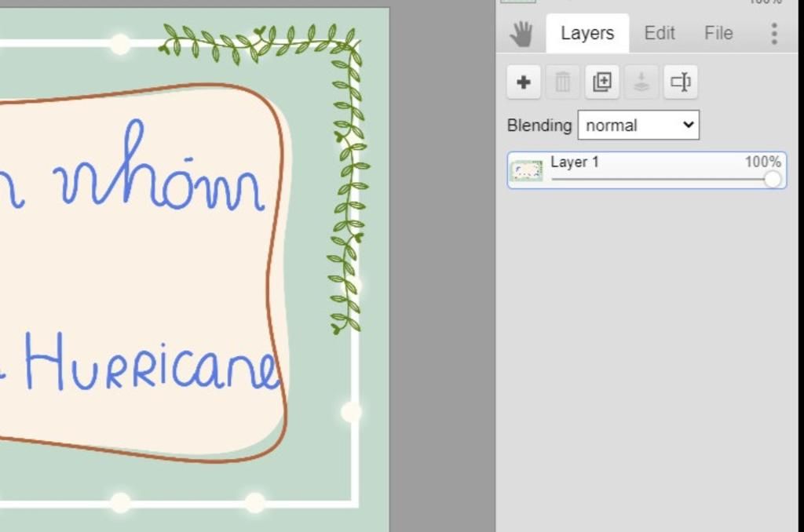The image size is (804, 532).
Task: Open the Blending mode dropdown
Action: [x=638, y=125]
